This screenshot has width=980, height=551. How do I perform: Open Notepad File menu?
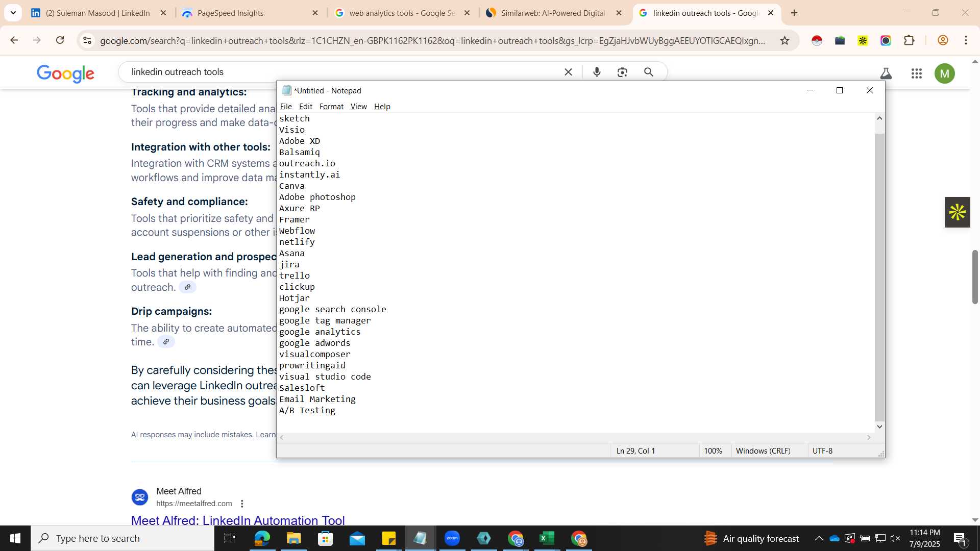click(286, 107)
